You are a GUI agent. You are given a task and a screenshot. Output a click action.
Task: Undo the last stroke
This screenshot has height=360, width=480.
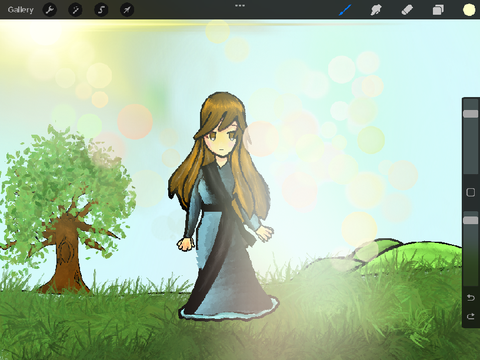pyautogui.click(x=471, y=297)
